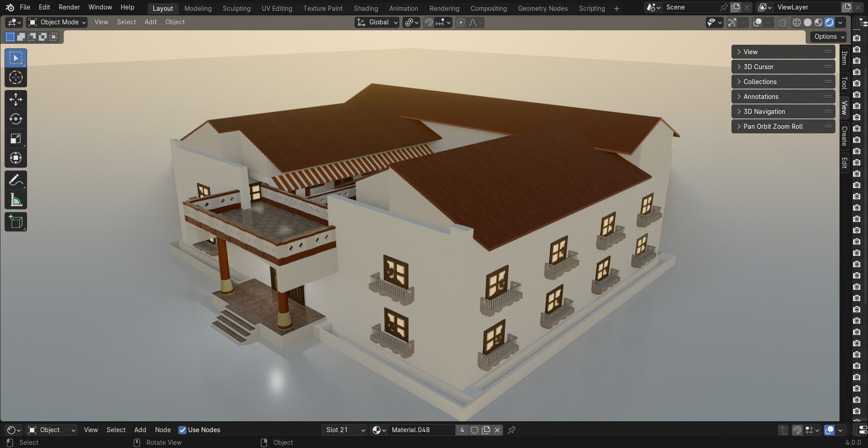Open the 3D viewport editor type dropdown

[x=14, y=22]
